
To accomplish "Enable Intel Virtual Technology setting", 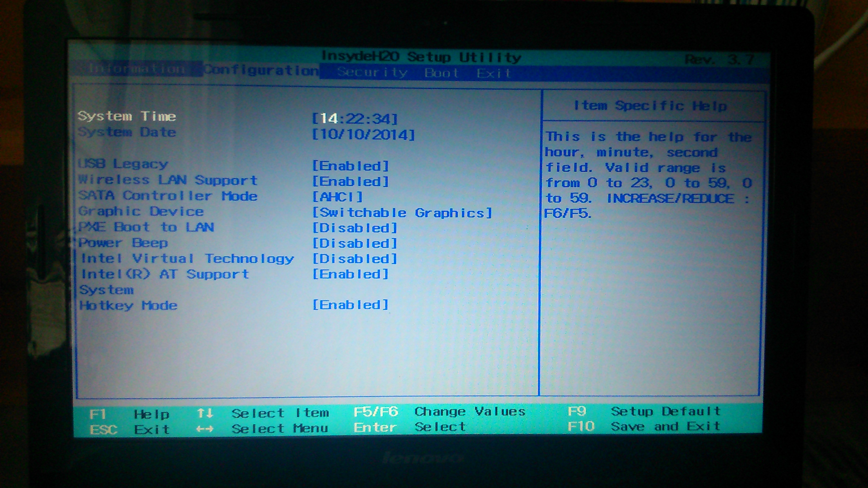I will tap(355, 259).
